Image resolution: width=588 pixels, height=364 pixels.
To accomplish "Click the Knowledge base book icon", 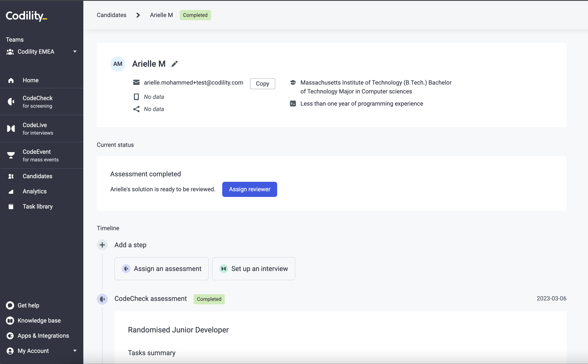I will coord(10,321).
